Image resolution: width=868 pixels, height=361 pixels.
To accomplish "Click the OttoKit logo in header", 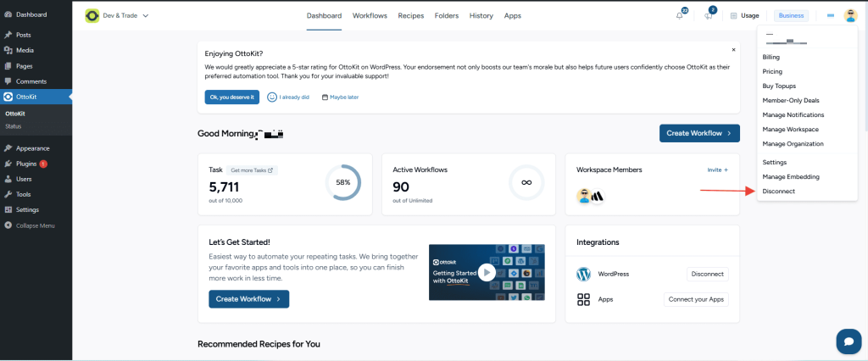I will (92, 15).
